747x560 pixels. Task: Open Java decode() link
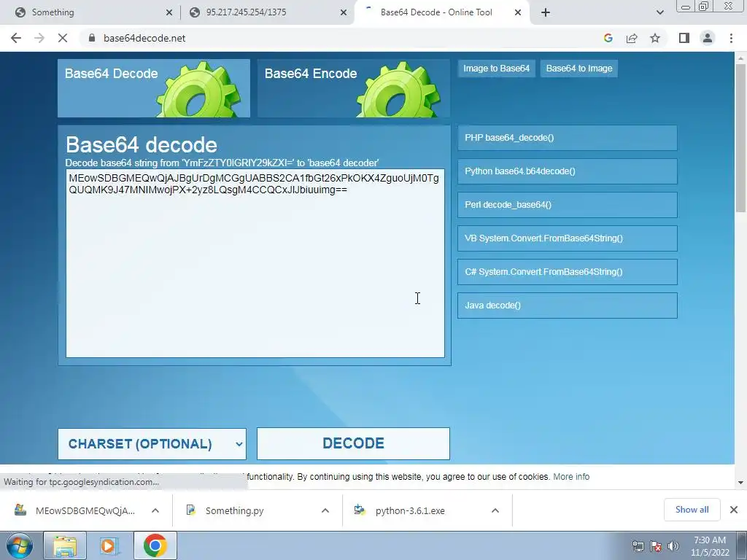tap(568, 306)
